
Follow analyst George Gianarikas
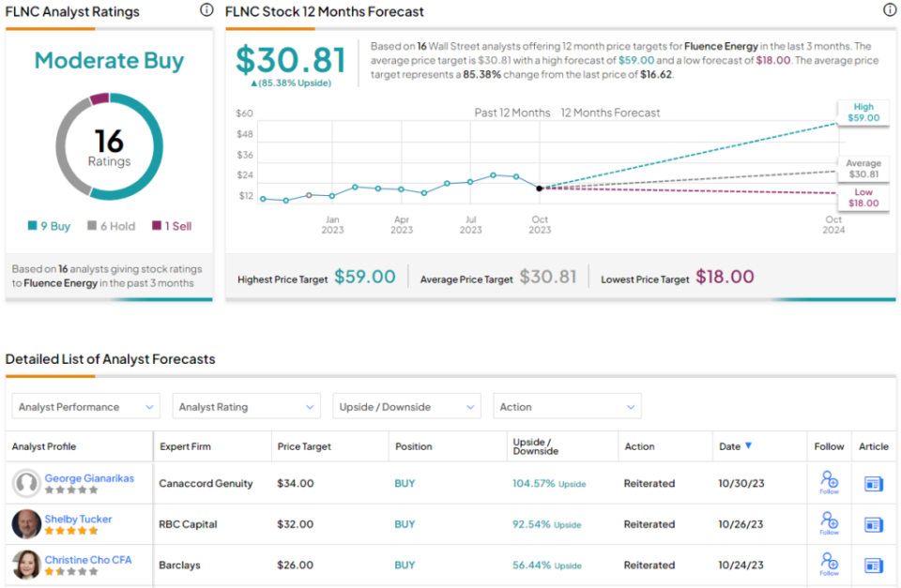point(829,483)
